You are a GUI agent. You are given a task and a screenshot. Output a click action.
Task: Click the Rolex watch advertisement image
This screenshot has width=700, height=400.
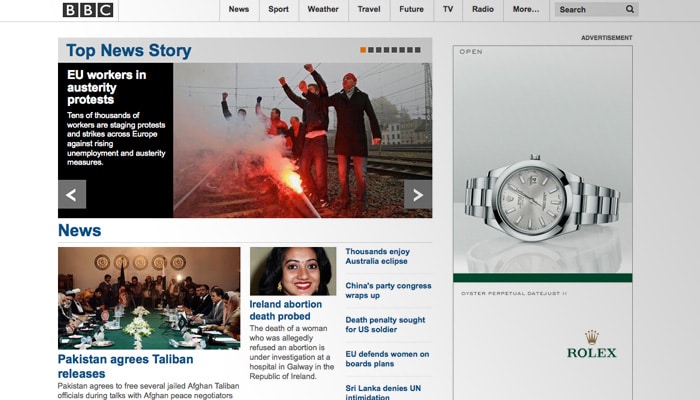click(x=542, y=200)
